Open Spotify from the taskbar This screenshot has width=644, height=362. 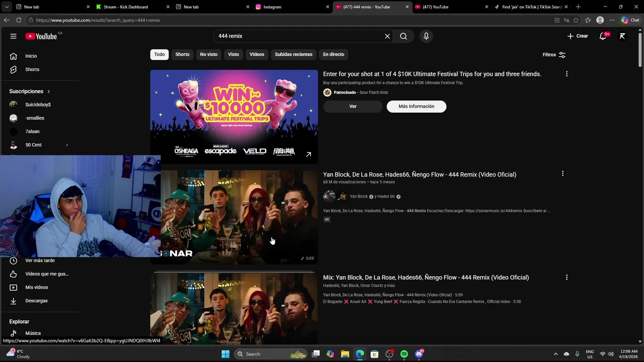[x=404, y=354]
